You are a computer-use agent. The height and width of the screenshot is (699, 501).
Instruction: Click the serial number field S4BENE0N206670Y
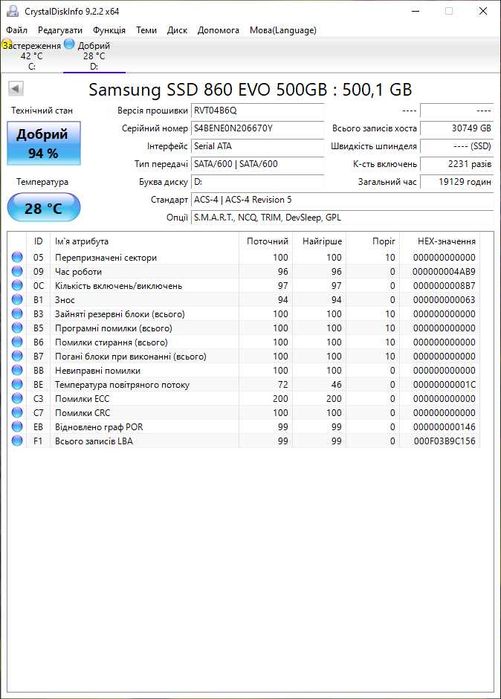257,128
